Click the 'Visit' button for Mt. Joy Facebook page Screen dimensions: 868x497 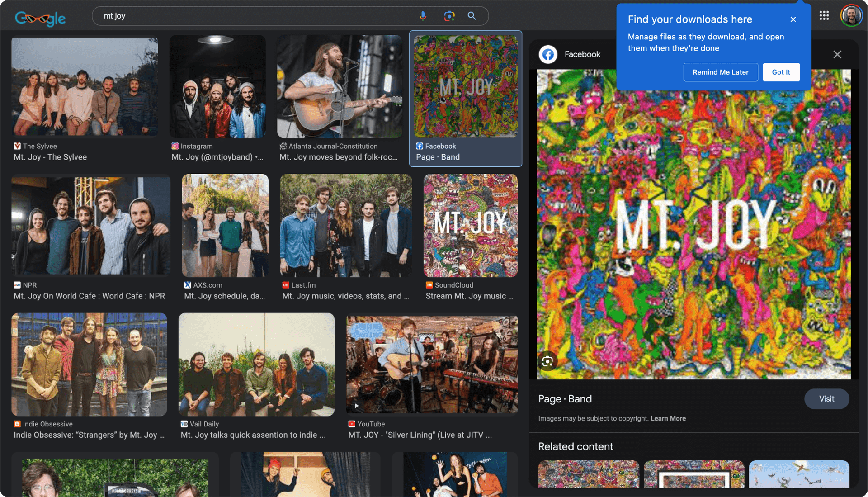click(x=826, y=398)
